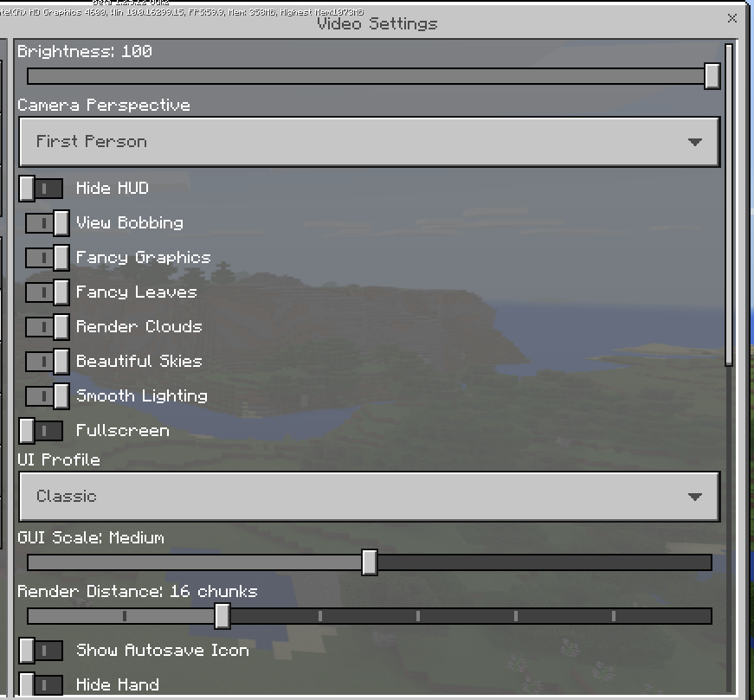Disable the View Bobbing switch
This screenshot has width=754, height=700.
click(x=47, y=222)
